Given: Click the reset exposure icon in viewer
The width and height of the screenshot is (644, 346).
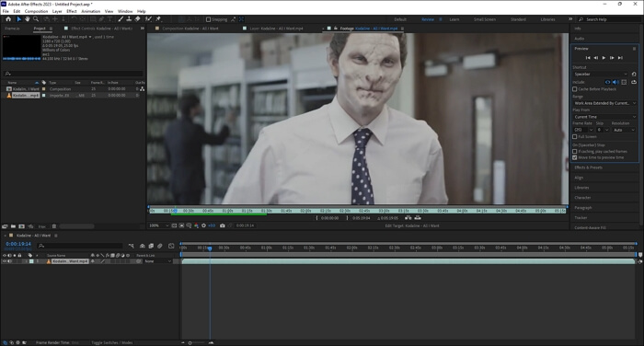Looking at the screenshot, I should click(x=203, y=225).
